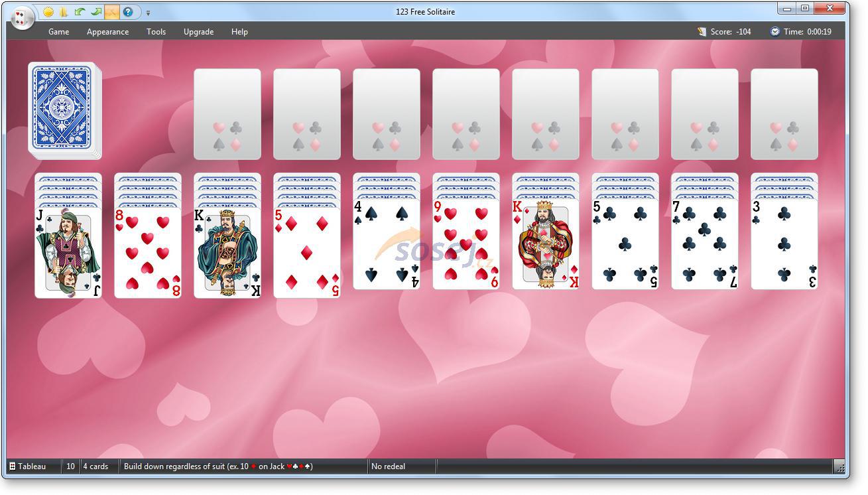The height and width of the screenshot is (495, 868).
Task: Click the application orb button with cards
Action: coord(23,18)
